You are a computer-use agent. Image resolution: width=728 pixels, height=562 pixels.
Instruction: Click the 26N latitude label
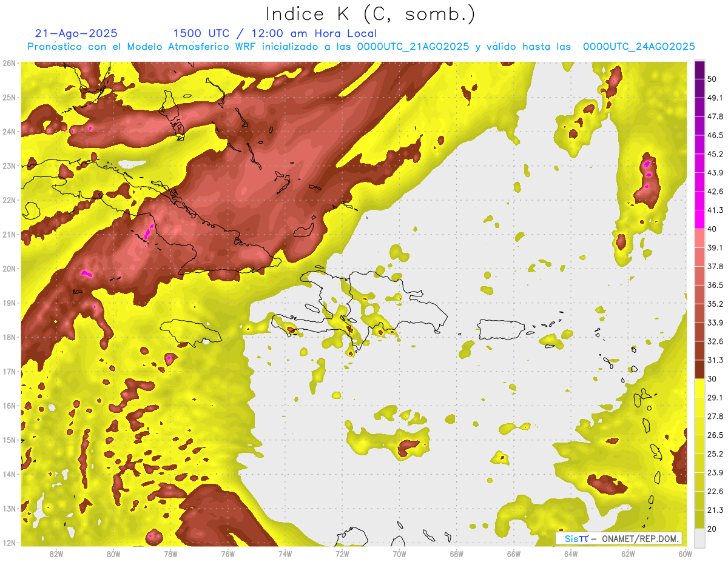(x=9, y=63)
